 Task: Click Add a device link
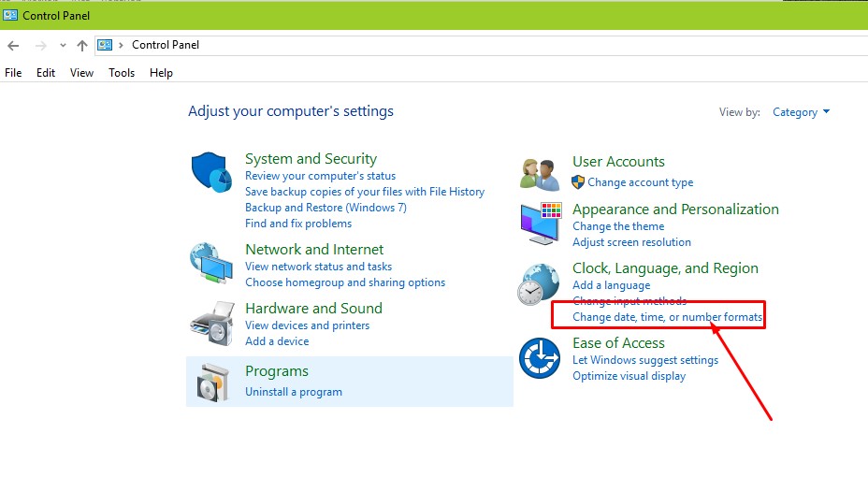[x=278, y=341]
